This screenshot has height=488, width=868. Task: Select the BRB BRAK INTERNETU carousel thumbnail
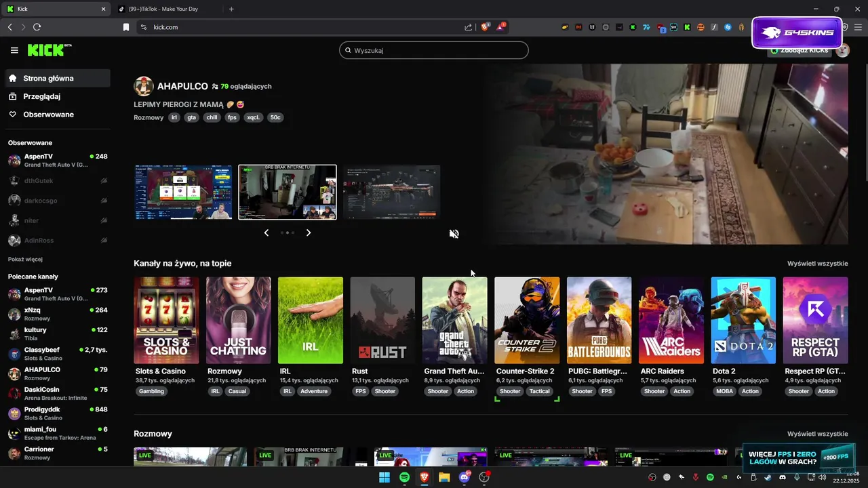pos(288,192)
